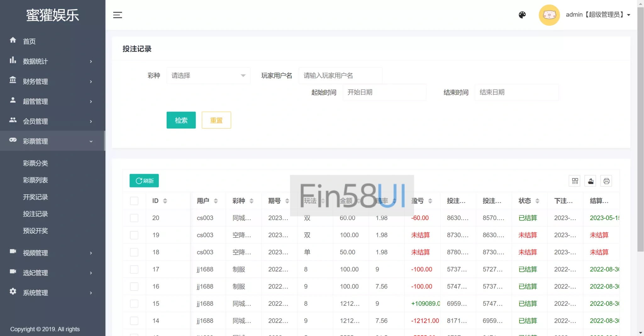
Task: Click the hamburger menu collapse icon
Action: click(117, 15)
